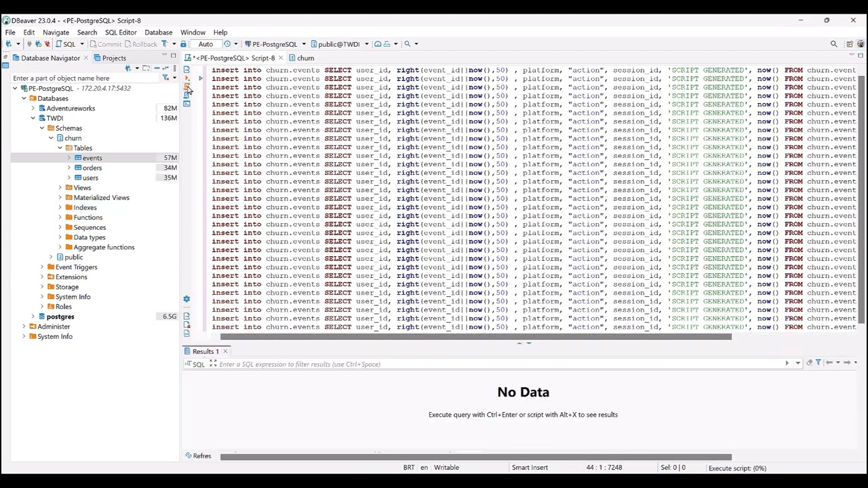Open the SQL Editor menu
The width and height of the screenshot is (868, 488).
pyautogui.click(x=121, y=32)
